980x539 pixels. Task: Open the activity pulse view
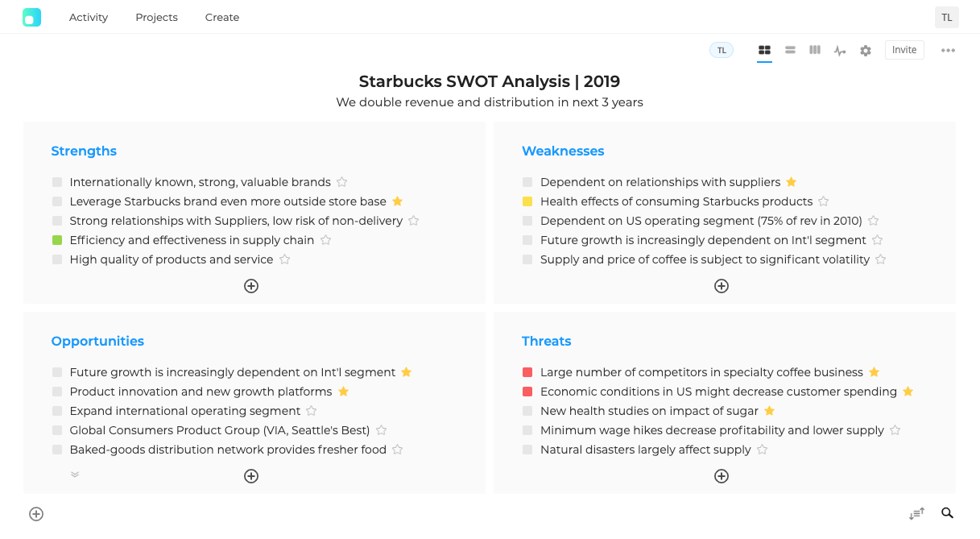tap(839, 50)
